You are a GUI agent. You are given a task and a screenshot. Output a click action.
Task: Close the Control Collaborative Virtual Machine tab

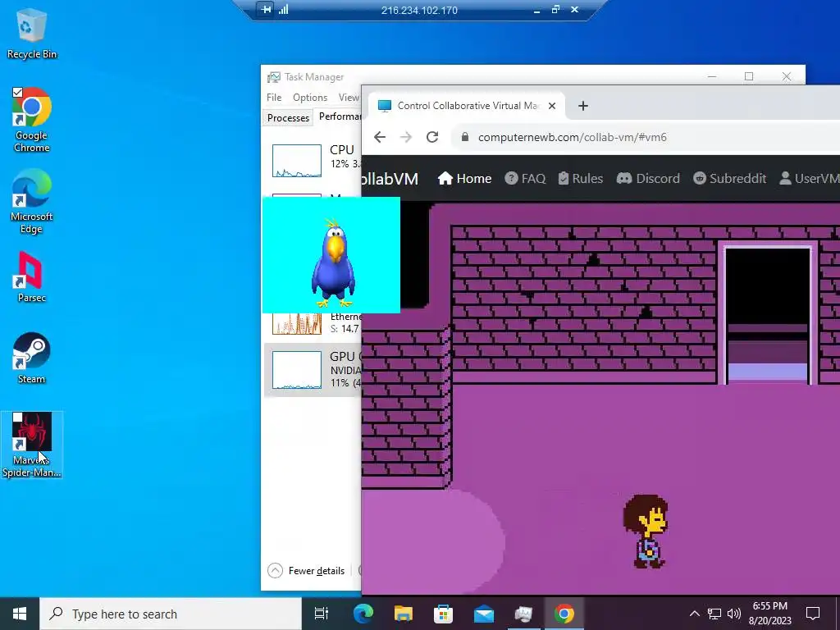(552, 106)
